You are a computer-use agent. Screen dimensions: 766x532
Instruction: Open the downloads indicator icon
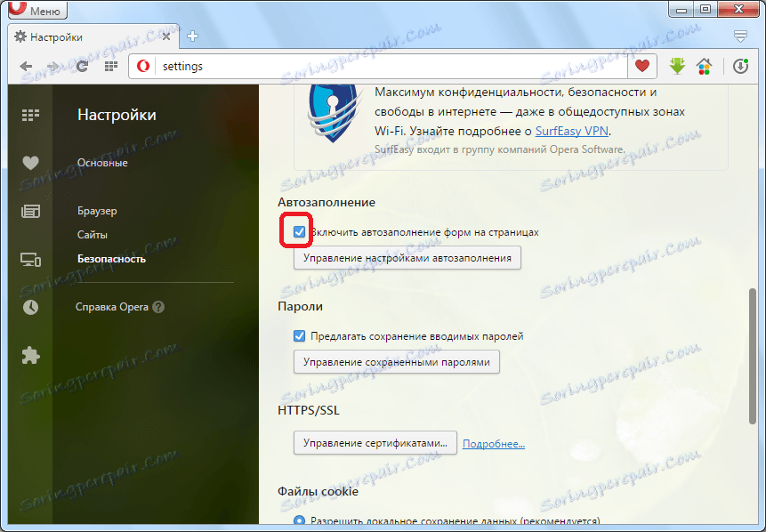pos(740,66)
